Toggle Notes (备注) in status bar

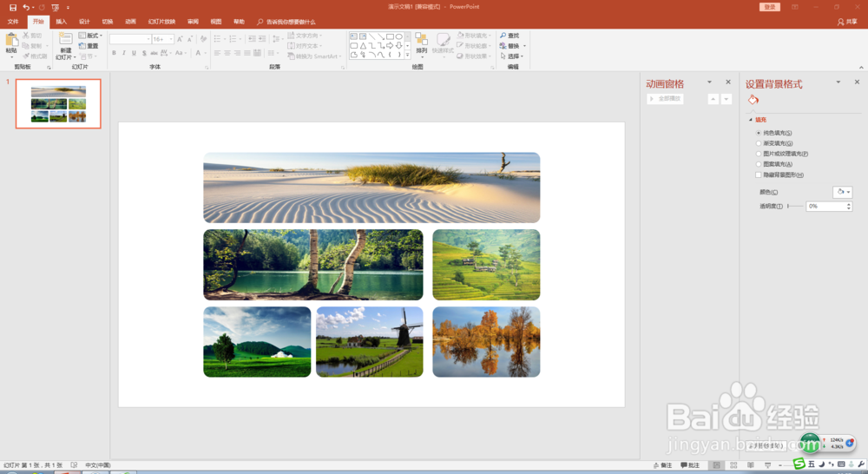click(662, 465)
